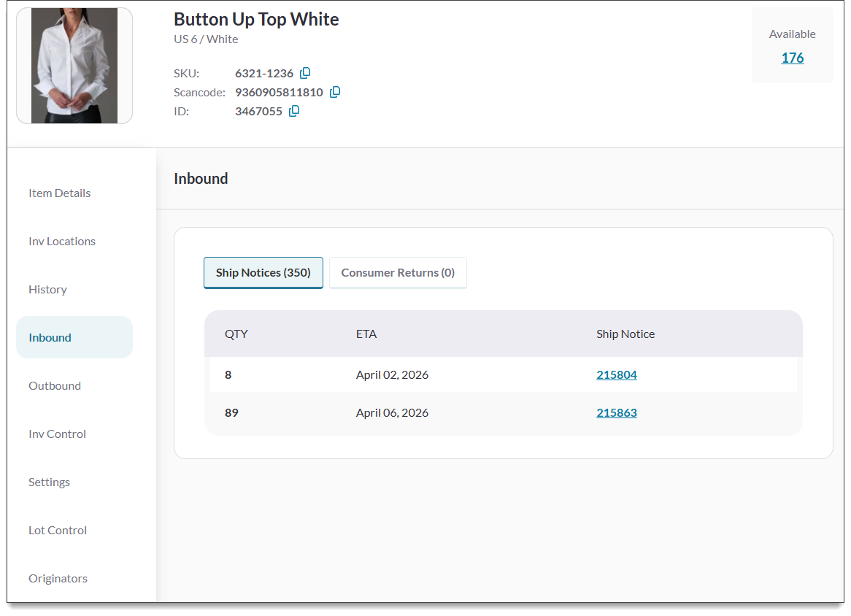This screenshot has width=851, height=616.
Task: Open Originators in sidebar
Action: tap(58, 578)
